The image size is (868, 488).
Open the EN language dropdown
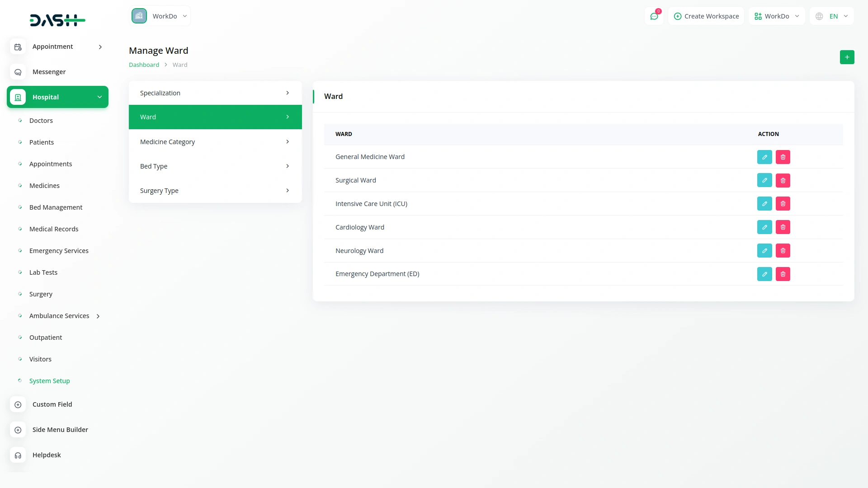[x=832, y=16]
